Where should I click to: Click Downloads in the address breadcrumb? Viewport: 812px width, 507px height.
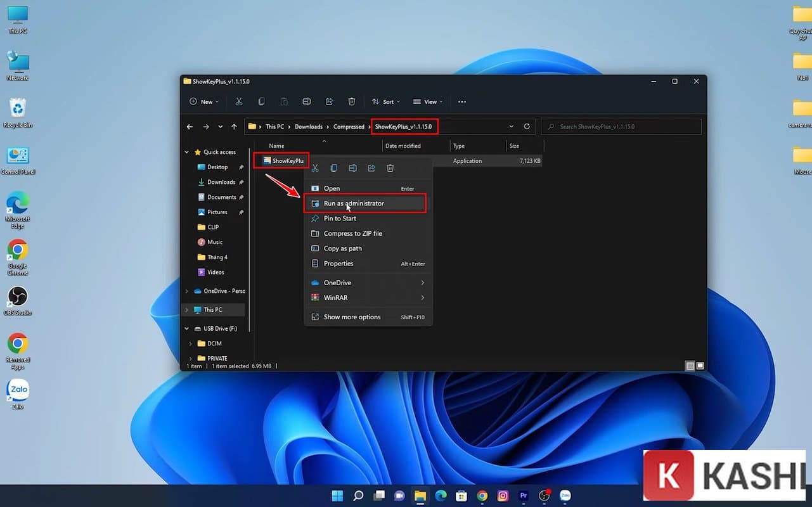[309, 127]
